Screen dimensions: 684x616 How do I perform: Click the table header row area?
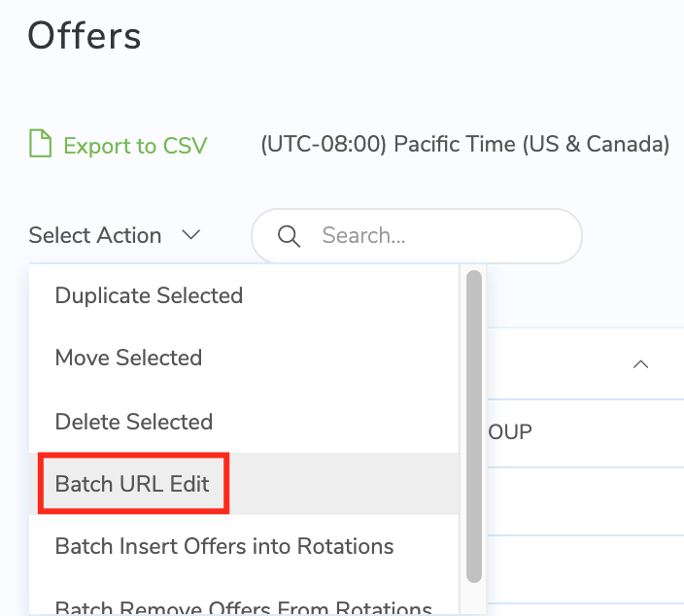(x=586, y=363)
